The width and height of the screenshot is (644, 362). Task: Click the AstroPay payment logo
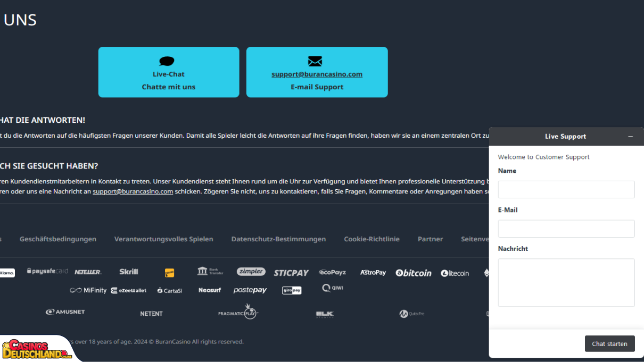tap(373, 273)
